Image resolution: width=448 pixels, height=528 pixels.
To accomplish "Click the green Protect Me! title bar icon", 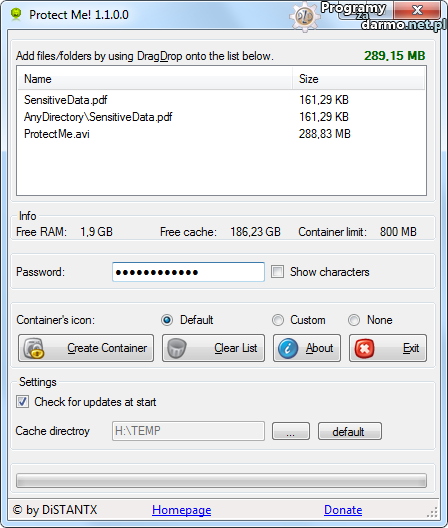I will click(x=16, y=14).
